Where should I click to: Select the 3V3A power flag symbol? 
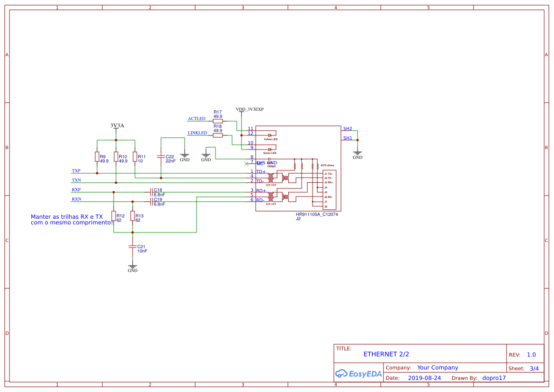click(115, 128)
